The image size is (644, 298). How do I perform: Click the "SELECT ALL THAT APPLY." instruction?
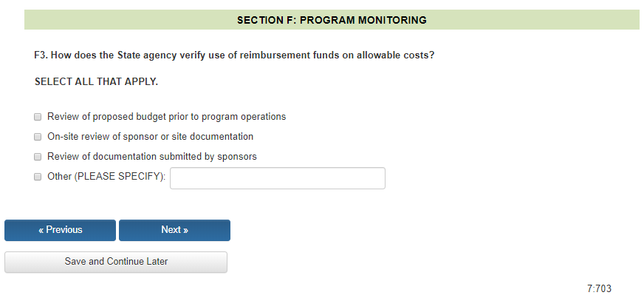pyautogui.click(x=96, y=81)
